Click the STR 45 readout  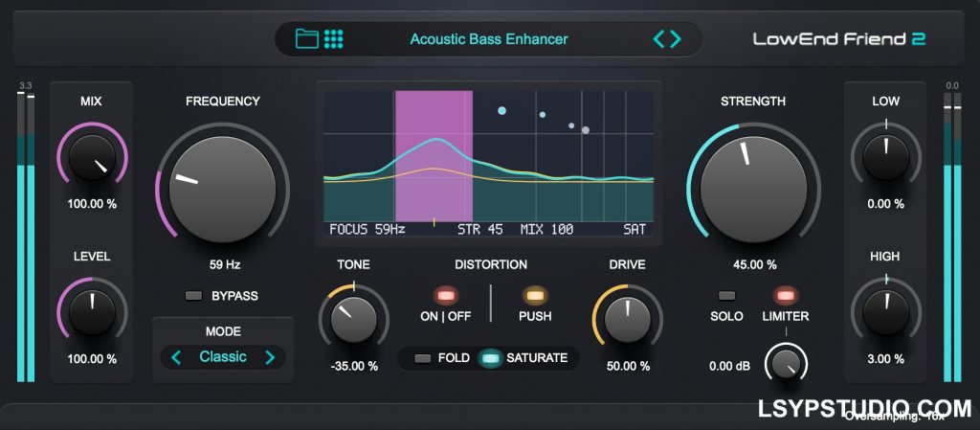(480, 230)
